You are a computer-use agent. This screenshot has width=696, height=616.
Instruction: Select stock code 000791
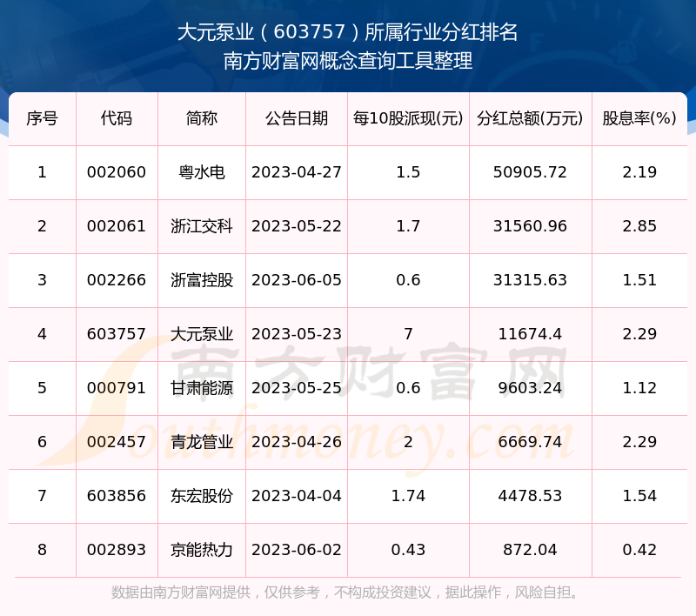(117, 388)
